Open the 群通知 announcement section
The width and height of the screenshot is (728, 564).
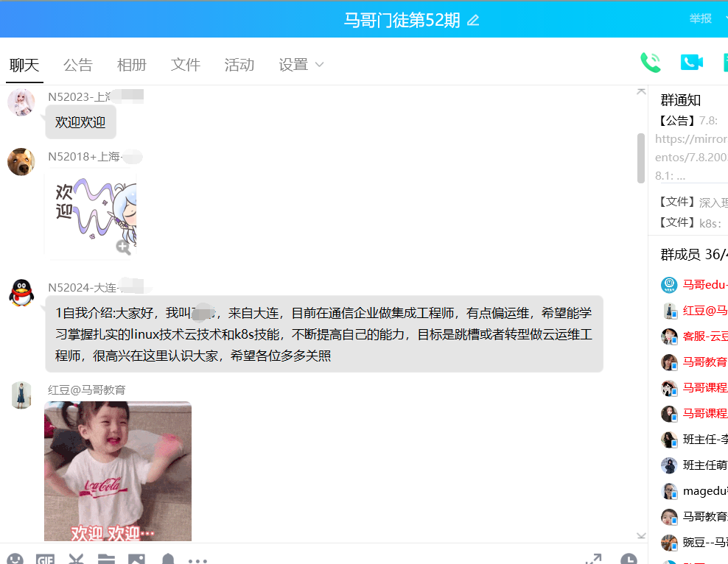coord(680,100)
